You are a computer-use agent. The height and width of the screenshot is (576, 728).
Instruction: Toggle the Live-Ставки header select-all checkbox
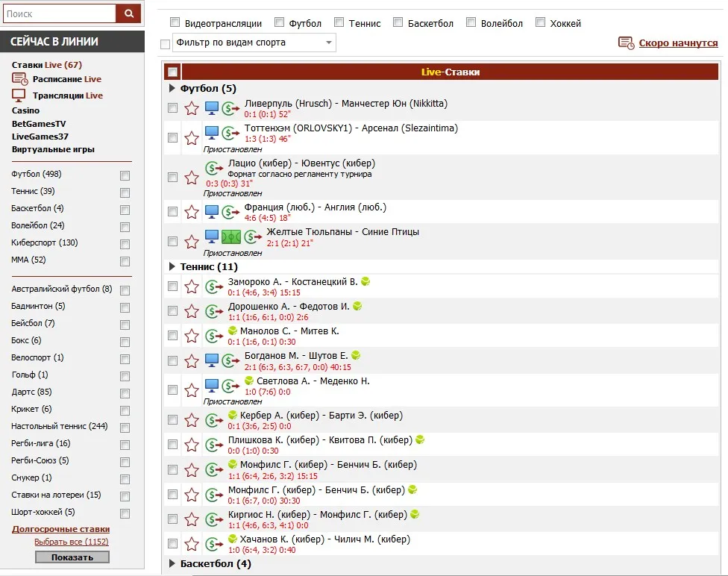[x=173, y=72]
